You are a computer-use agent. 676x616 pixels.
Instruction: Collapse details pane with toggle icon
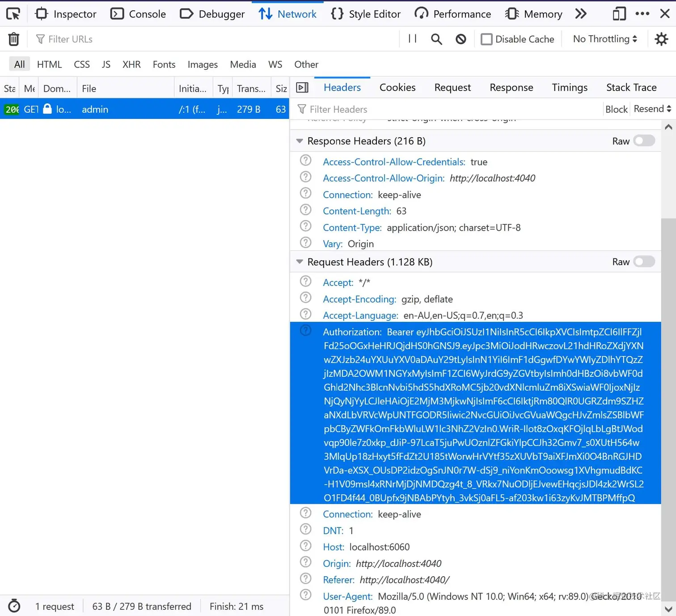[302, 88]
